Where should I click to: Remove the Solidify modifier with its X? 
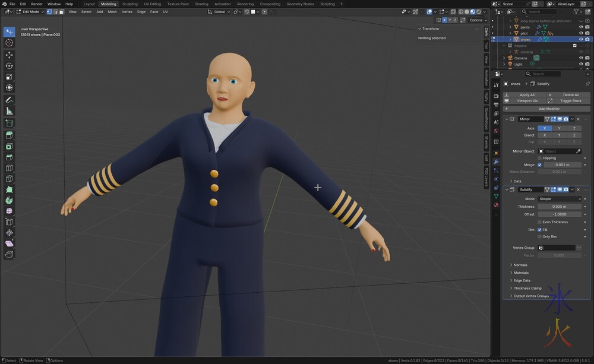[x=578, y=189]
